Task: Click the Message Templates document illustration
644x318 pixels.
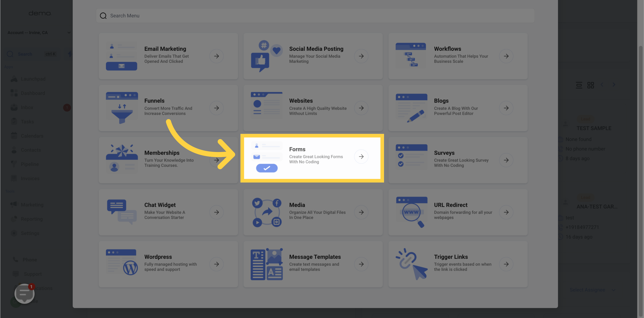Action: (267, 264)
